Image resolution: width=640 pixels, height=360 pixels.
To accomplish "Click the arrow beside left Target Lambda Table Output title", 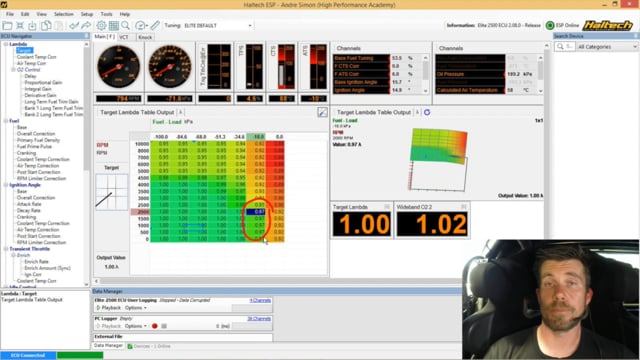I will (x=180, y=112).
